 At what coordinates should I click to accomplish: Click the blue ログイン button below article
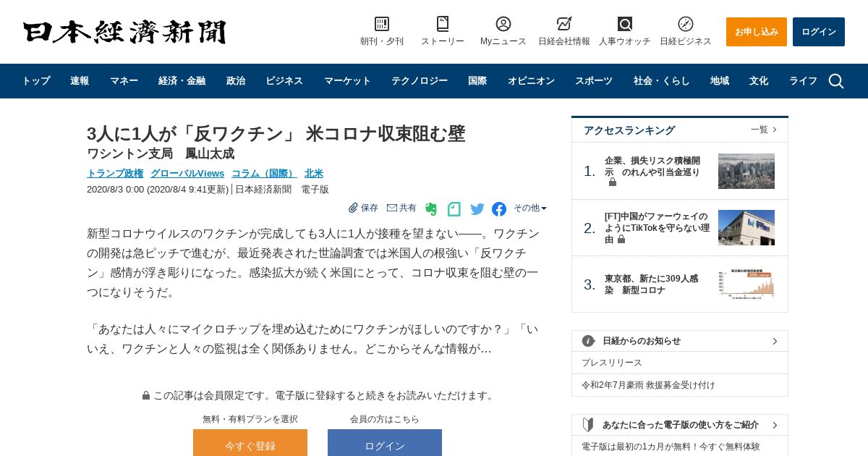pyautogui.click(x=385, y=443)
